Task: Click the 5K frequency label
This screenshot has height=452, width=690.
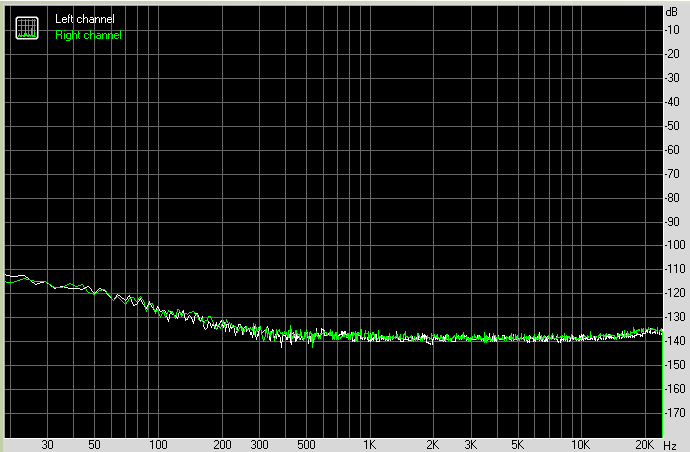Action: point(517,444)
